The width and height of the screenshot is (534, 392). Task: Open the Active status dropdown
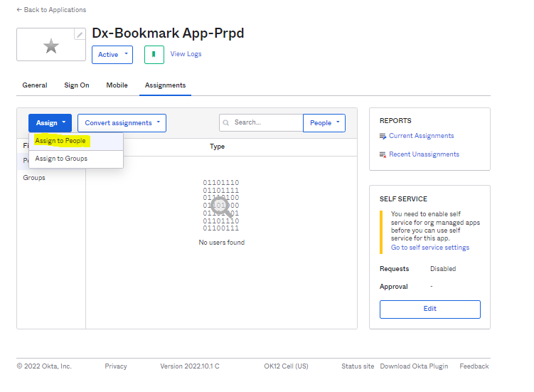pos(112,55)
